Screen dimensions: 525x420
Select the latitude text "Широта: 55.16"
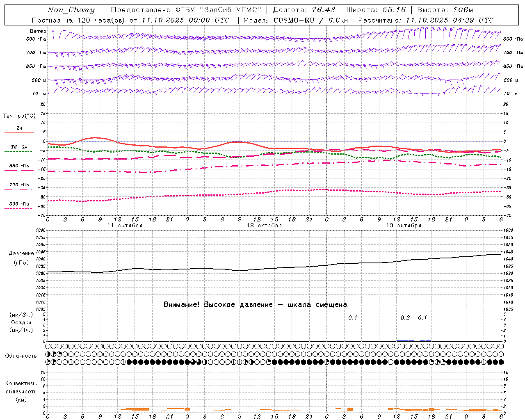376,10
